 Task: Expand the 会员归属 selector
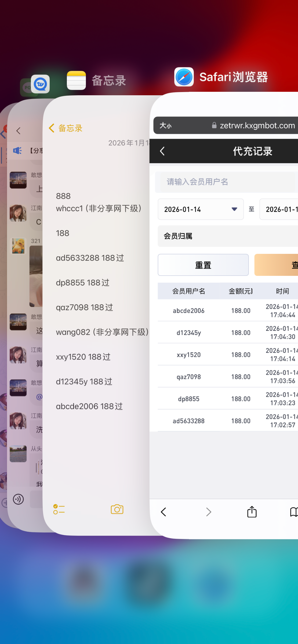click(x=228, y=236)
